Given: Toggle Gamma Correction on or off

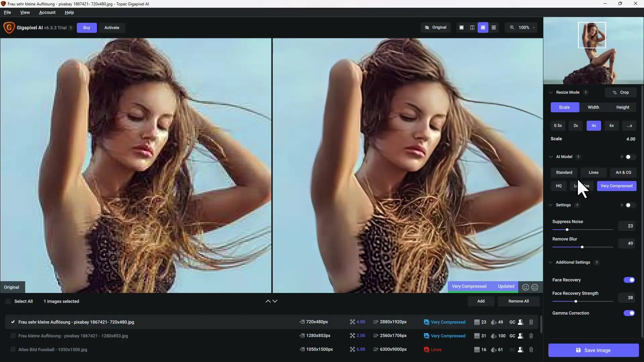Looking at the screenshot, I should (x=629, y=313).
